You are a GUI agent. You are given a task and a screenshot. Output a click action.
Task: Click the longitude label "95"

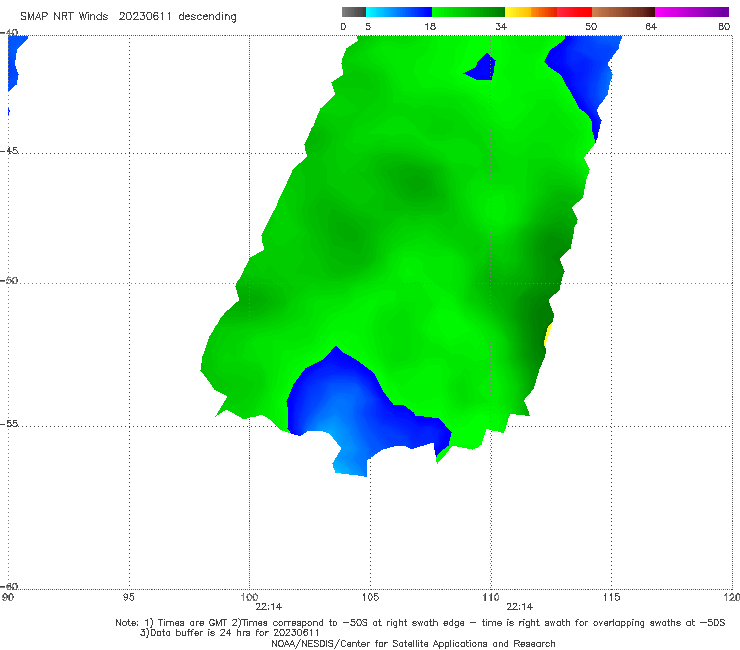128,597
